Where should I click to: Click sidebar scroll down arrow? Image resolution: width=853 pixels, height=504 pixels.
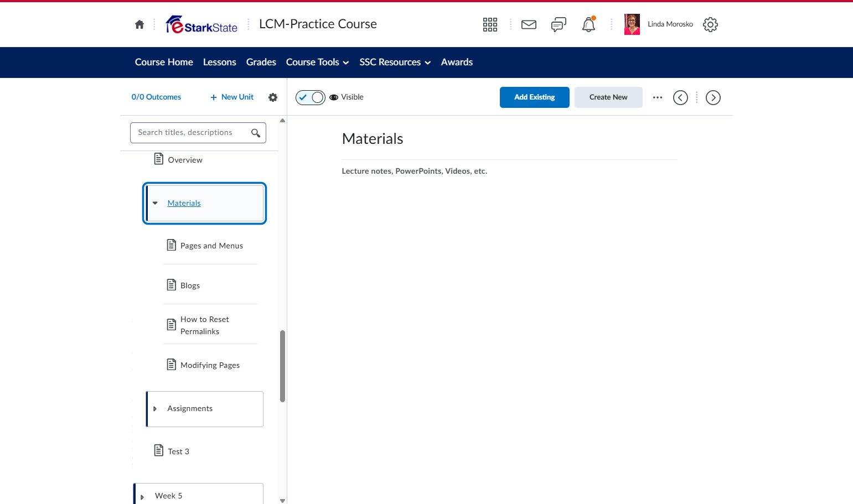coord(283,501)
